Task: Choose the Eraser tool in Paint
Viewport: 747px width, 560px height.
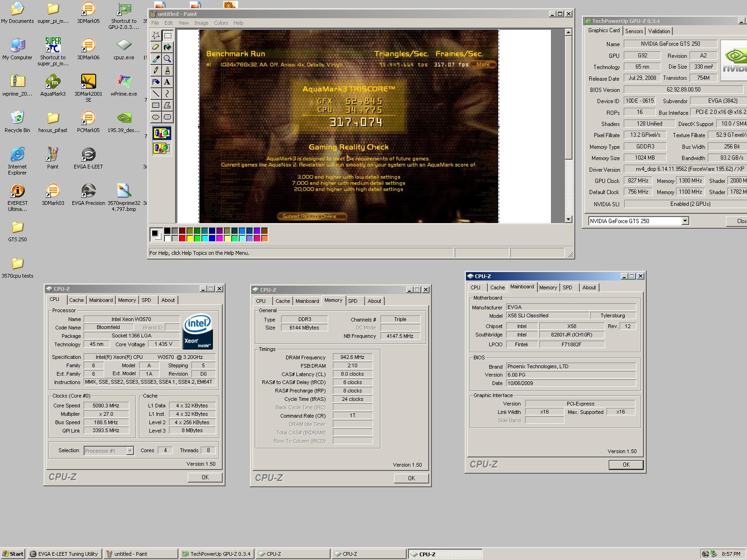Action: tap(156, 47)
